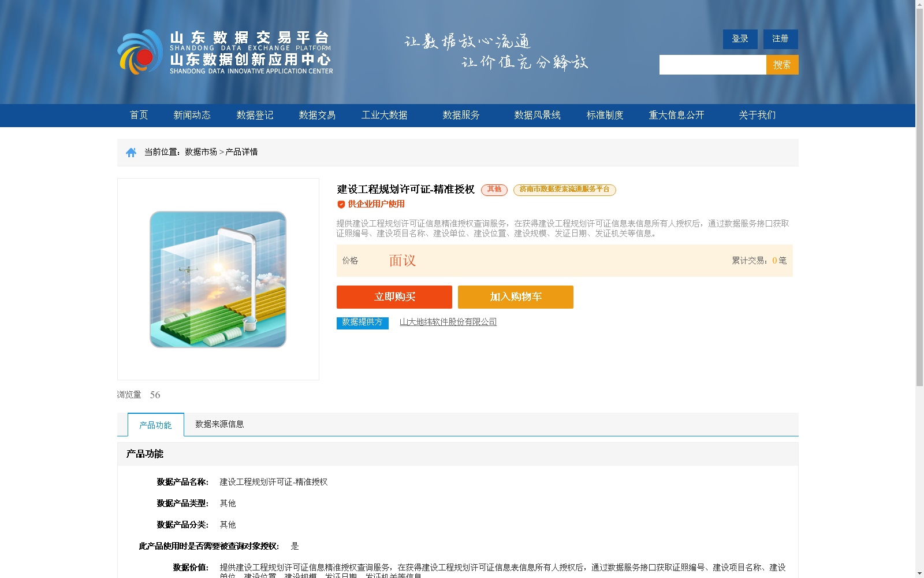Click the 数据产品分类 row value 其他
Image resolution: width=924 pixels, height=578 pixels.
(228, 525)
